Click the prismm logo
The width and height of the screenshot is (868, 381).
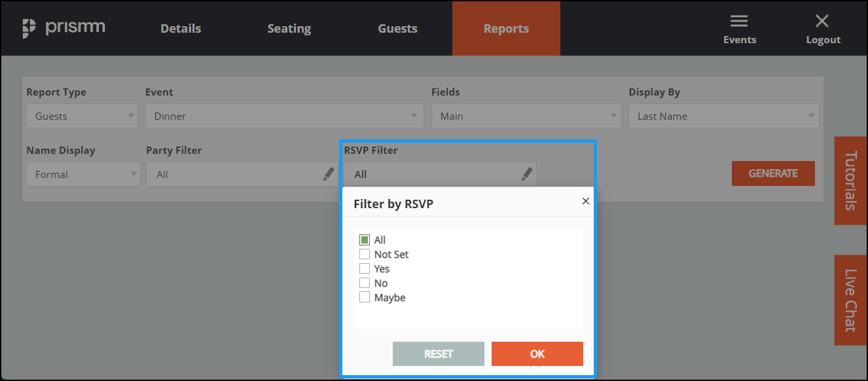pos(63,27)
